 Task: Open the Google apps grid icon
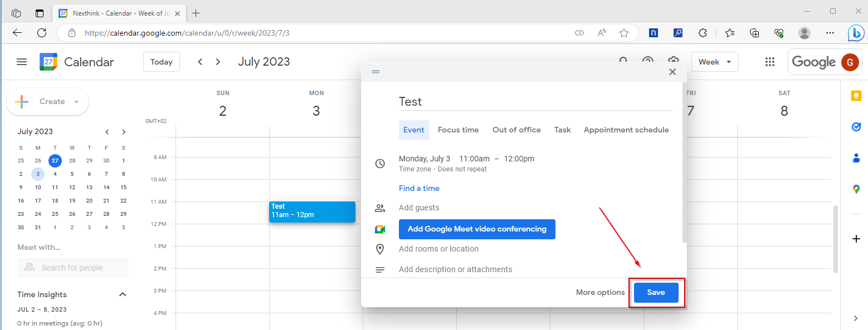point(770,62)
